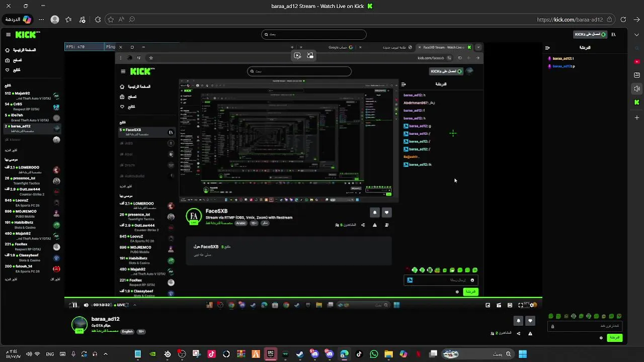Toggle theater mode in player

click(510, 305)
